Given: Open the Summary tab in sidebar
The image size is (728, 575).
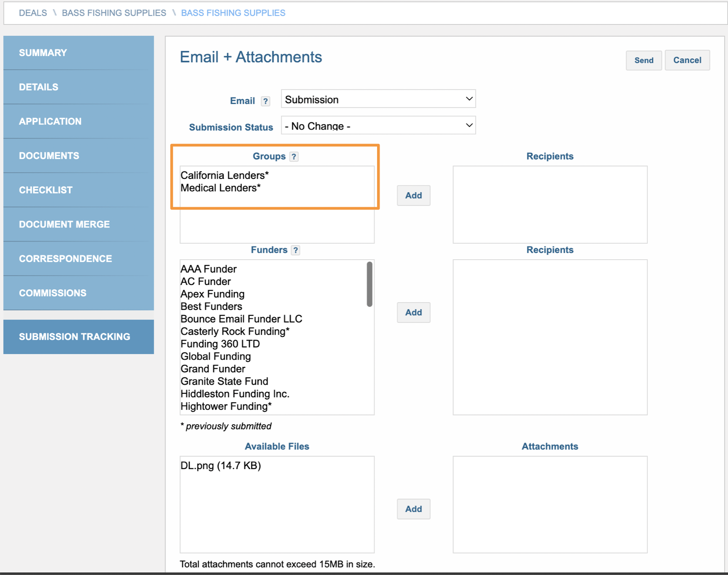Looking at the screenshot, I should point(79,53).
